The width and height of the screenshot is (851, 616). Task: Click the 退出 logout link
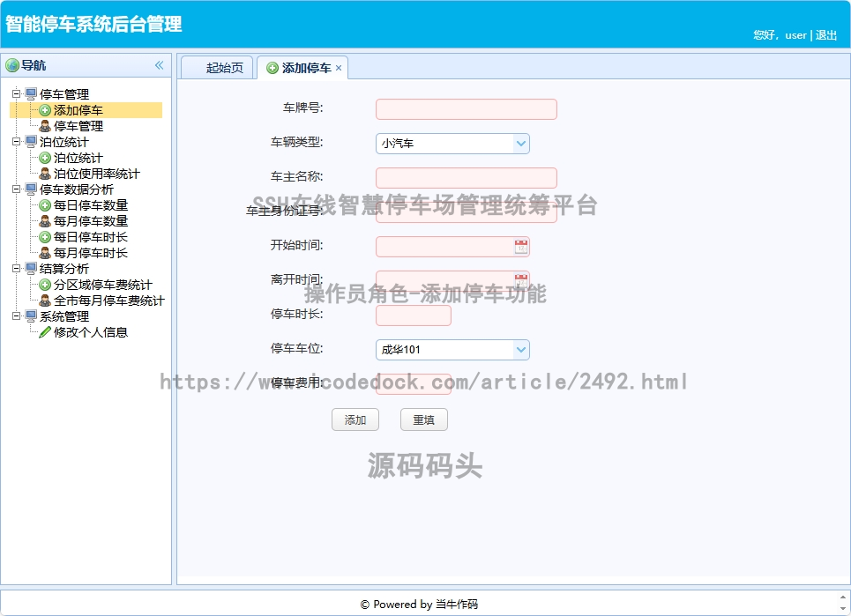pos(826,35)
